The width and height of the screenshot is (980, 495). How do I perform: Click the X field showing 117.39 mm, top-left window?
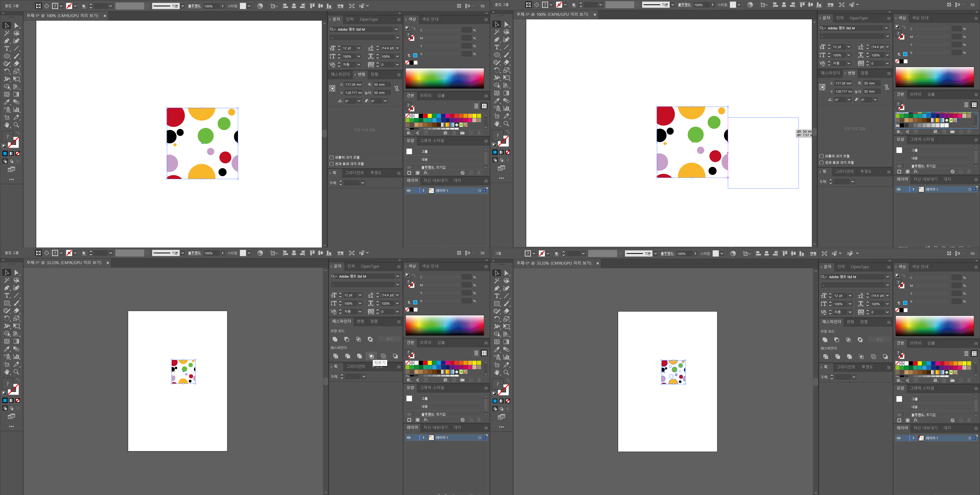pyautogui.click(x=353, y=84)
